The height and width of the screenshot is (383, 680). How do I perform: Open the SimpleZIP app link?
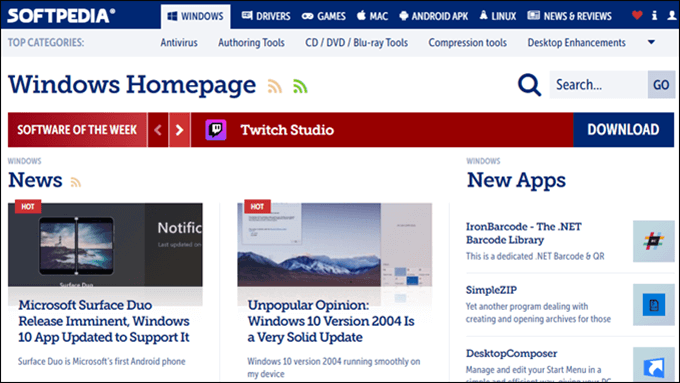pyautogui.click(x=491, y=290)
